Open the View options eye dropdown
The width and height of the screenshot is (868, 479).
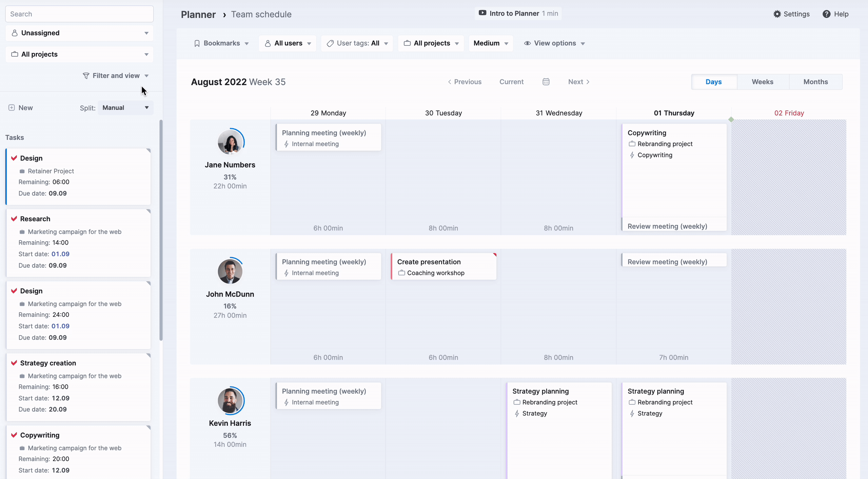pyautogui.click(x=554, y=43)
